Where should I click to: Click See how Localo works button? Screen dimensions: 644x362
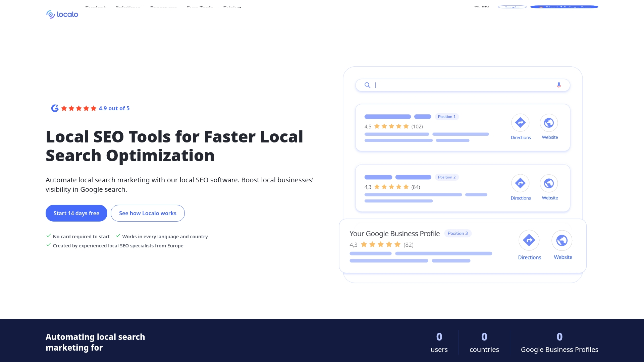point(148,213)
